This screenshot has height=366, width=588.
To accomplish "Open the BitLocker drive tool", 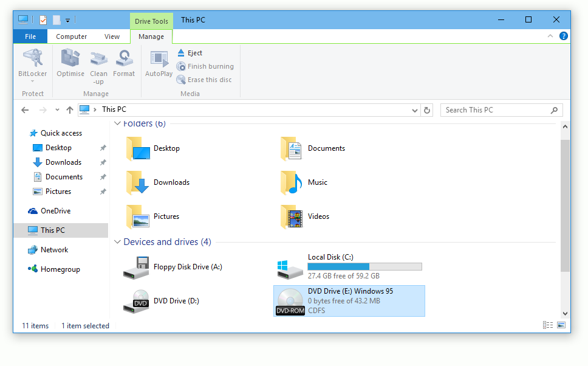I will [x=33, y=63].
